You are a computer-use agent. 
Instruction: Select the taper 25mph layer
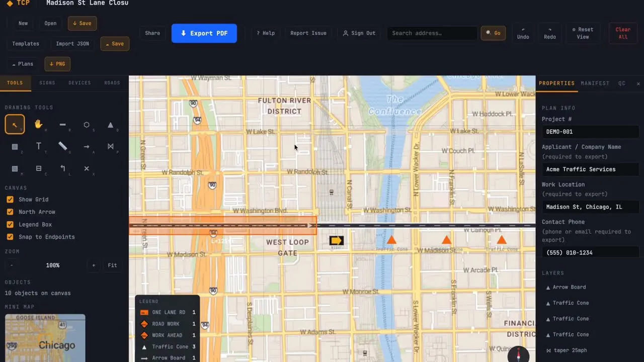point(590,350)
